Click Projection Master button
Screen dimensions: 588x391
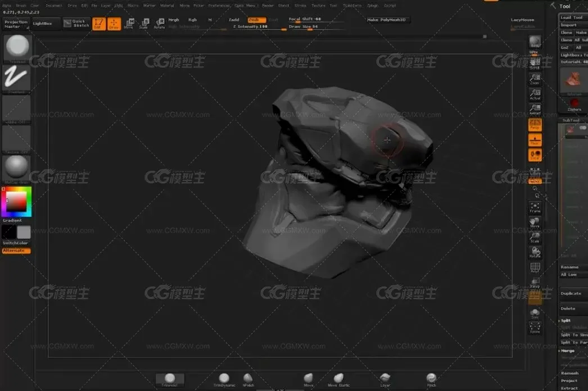(16, 24)
